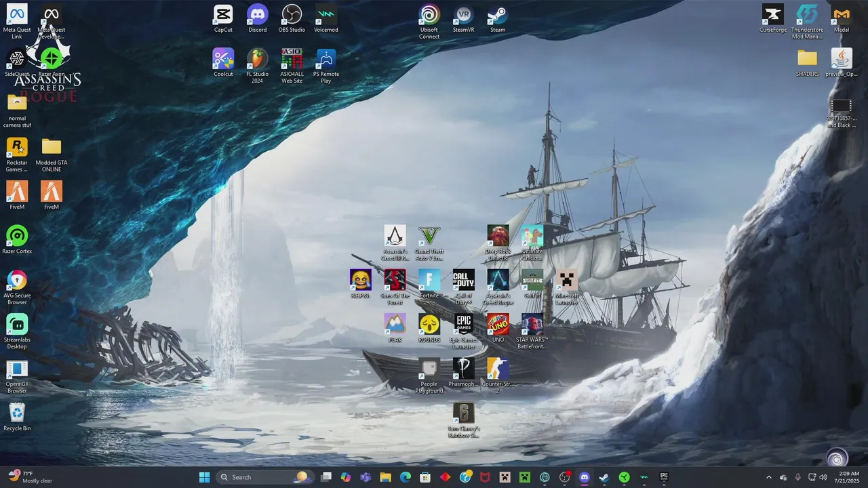Select the Sons Of The Forest icon
Image resolution: width=868 pixels, height=488 pixels.
point(395,288)
